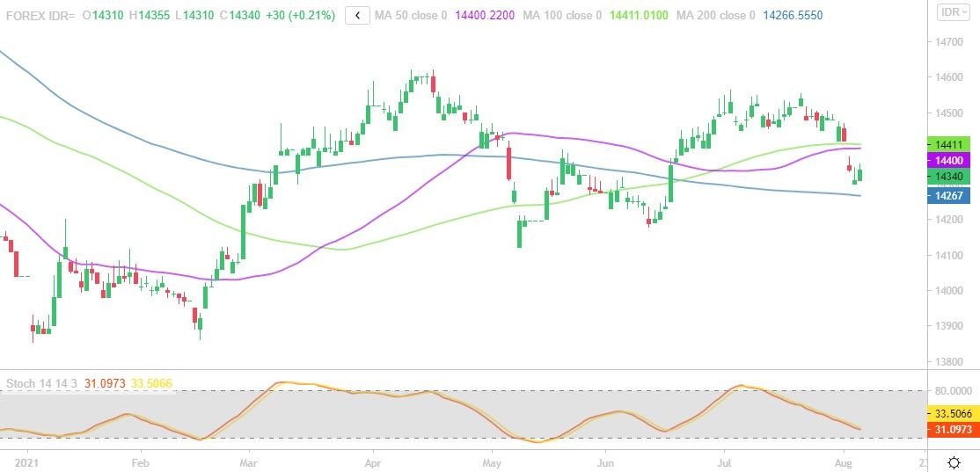Click the Aug label on time axis
Screen dimensions: 980x472
coord(843,464)
